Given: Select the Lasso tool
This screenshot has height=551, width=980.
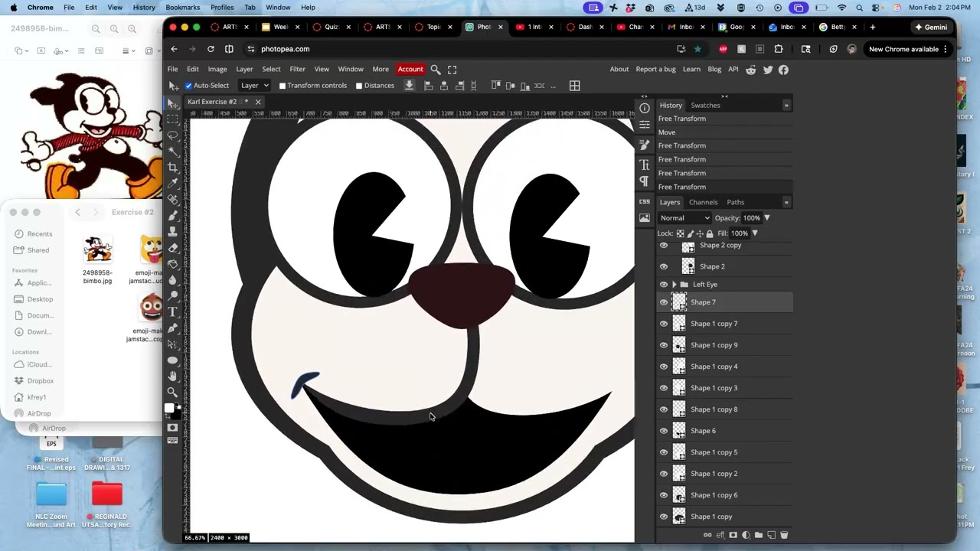Looking at the screenshot, I should pos(173,135).
